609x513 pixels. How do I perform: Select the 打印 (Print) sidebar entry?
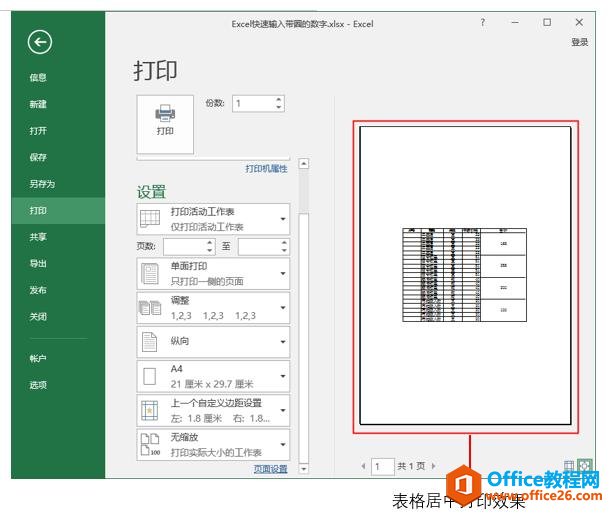click(x=58, y=210)
